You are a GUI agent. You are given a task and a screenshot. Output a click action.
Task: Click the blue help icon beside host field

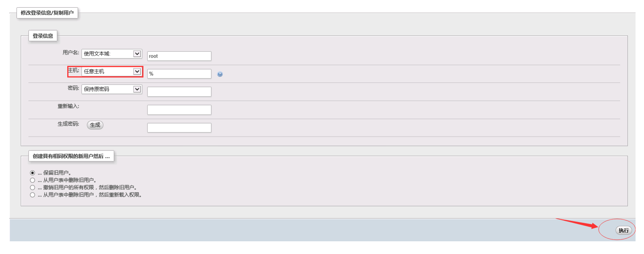pyautogui.click(x=220, y=74)
